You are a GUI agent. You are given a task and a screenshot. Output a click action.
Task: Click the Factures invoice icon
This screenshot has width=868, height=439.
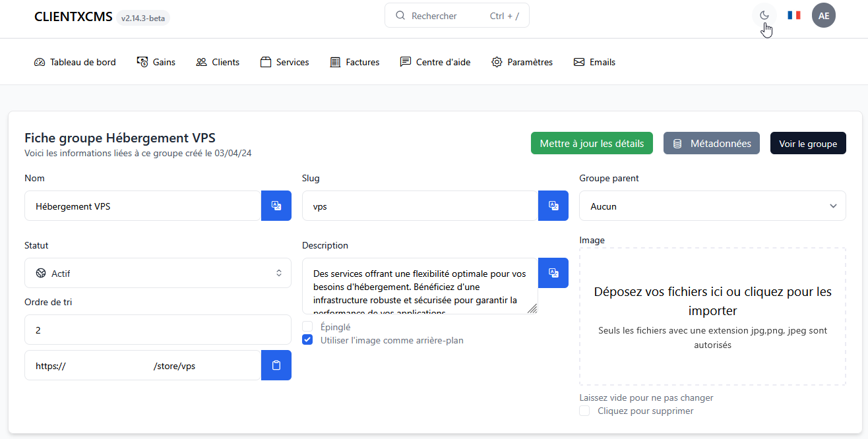335,62
